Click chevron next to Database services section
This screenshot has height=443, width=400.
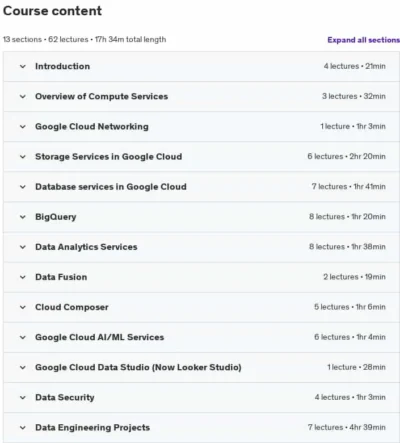[x=23, y=187]
